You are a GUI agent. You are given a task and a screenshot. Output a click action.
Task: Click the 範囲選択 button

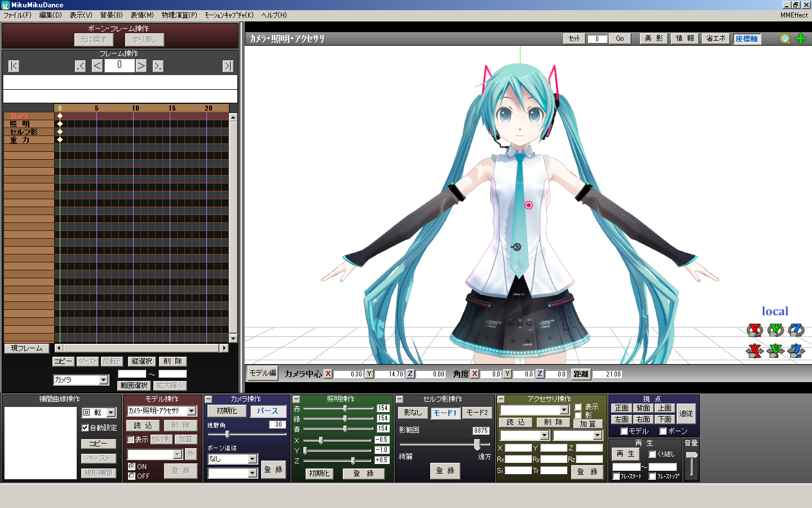(134, 386)
